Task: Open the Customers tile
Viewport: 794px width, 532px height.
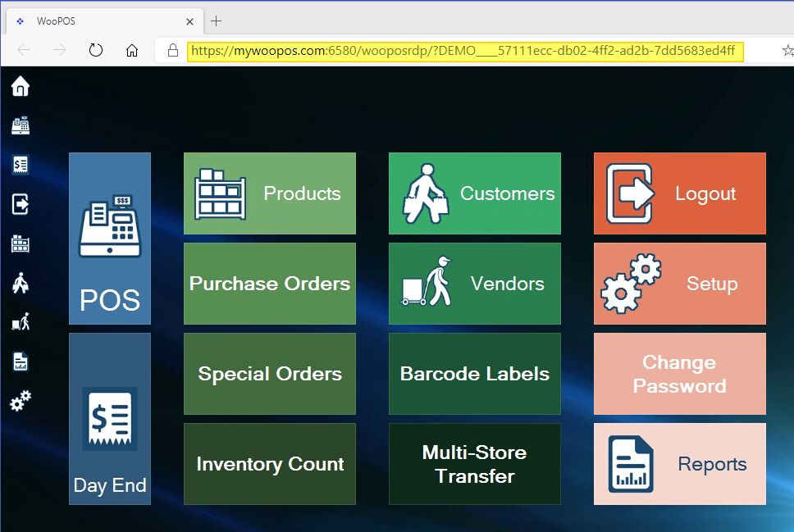Action: click(475, 193)
